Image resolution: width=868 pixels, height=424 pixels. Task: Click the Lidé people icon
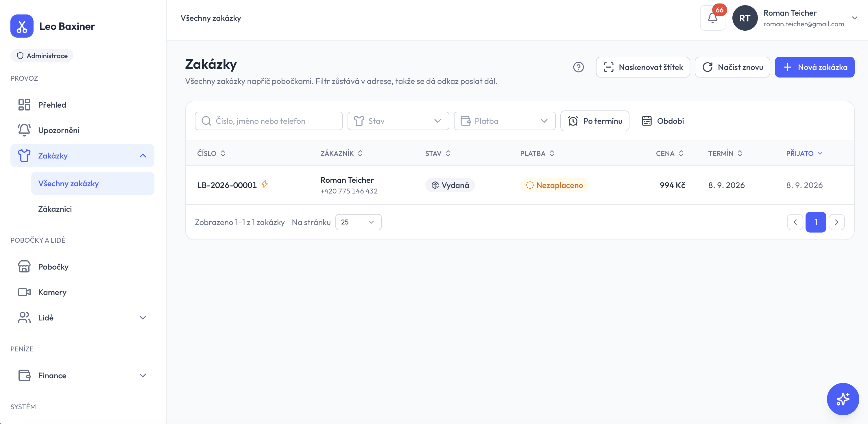pyautogui.click(x=24, y=318)
